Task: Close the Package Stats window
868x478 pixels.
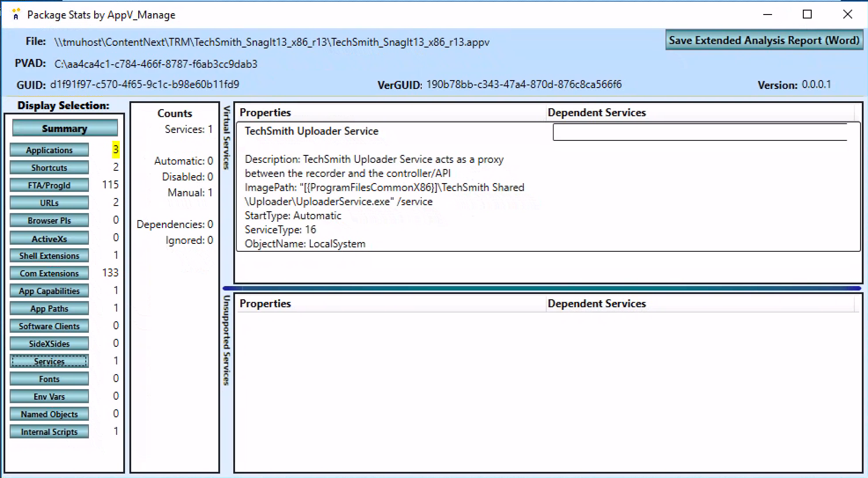Action: [x=847, y=14]
